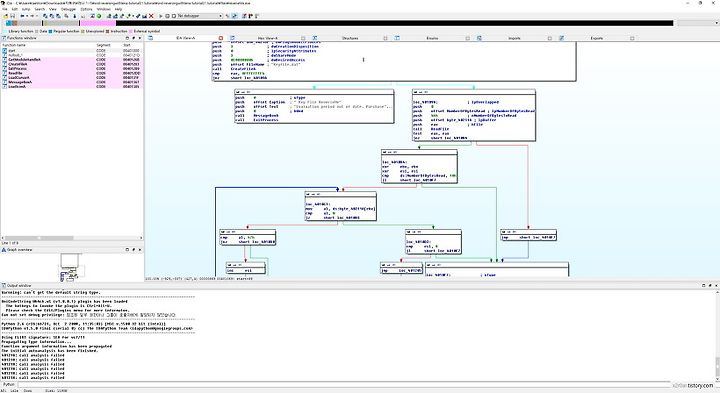Screen dimensions: 720x393
Task: Switch to the Structures tab
Action: 350,38
